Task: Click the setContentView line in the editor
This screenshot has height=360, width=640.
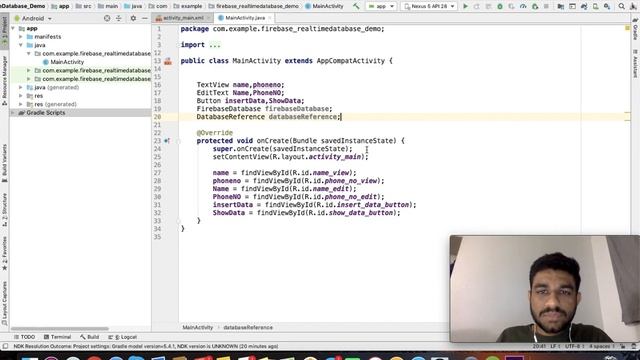Action: click(290, 157)
